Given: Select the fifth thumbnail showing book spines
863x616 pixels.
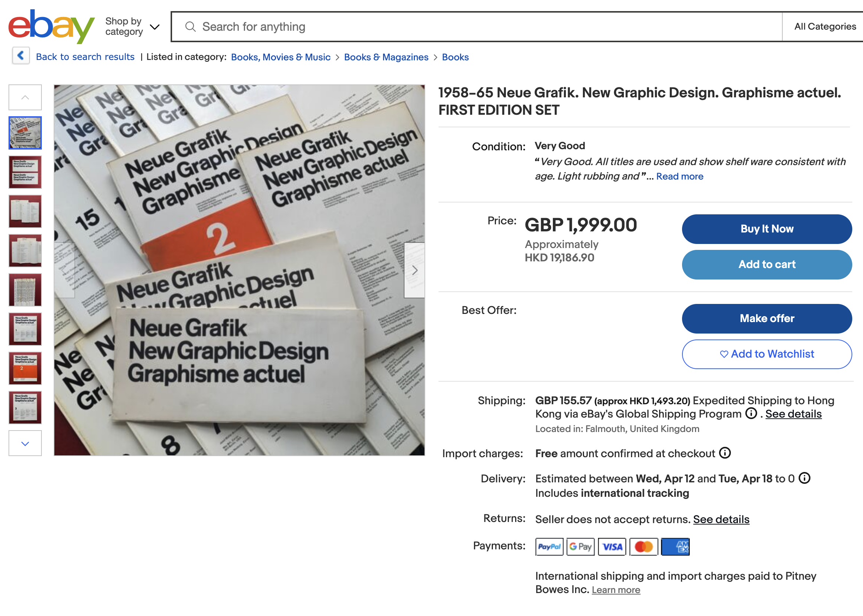Looking at the screenshot, I should 25,290.
